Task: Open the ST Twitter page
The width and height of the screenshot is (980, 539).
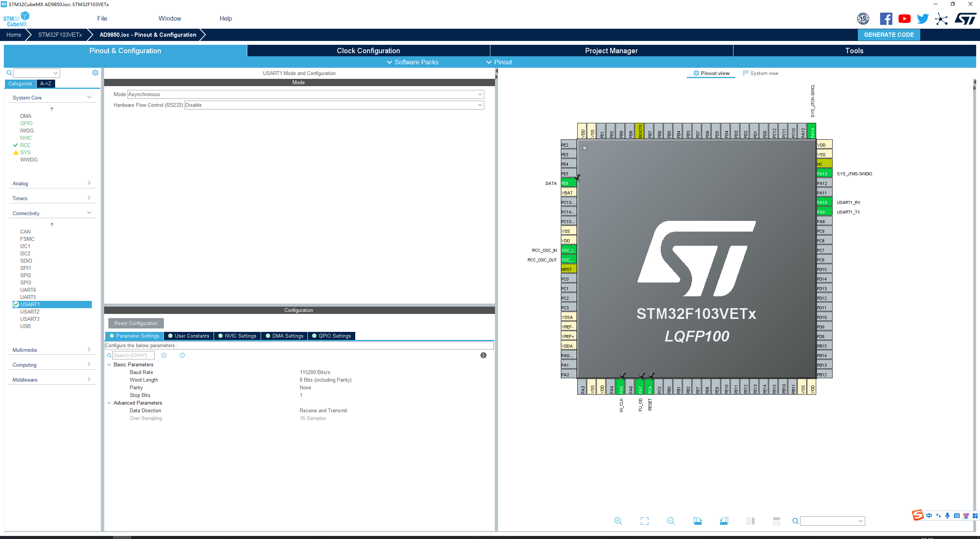Action: tap(923, 19)
